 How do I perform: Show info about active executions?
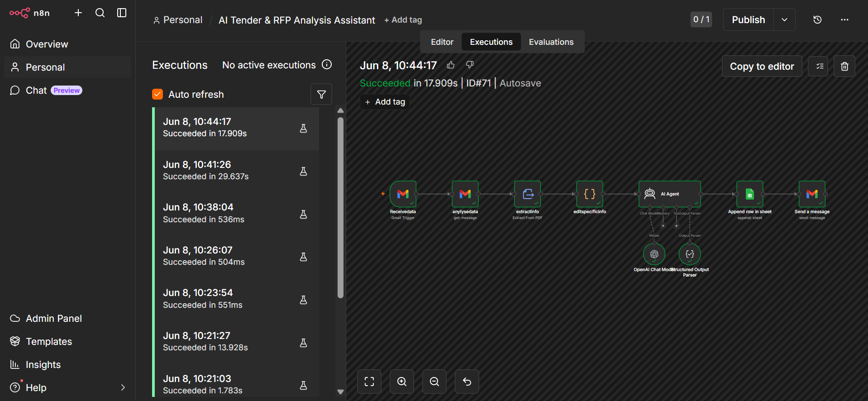(x=327, y=64)
